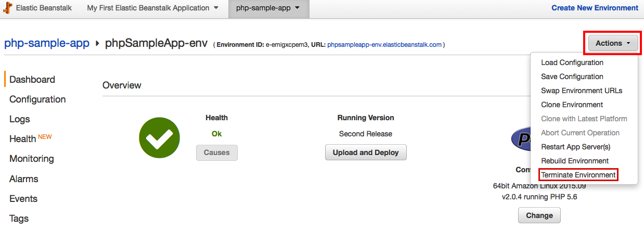Open phpsampleapp-env.elasticbeanstalk.com URL
644x229 pixels.
coord(384,45)
